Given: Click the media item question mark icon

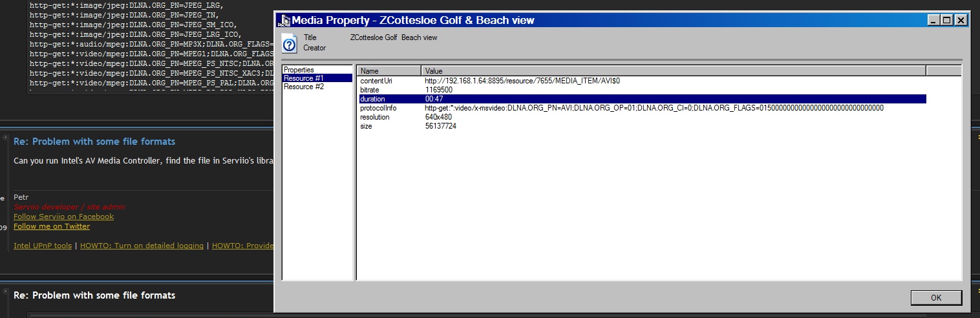Looking at the screenshot, I should coord(290,44).
